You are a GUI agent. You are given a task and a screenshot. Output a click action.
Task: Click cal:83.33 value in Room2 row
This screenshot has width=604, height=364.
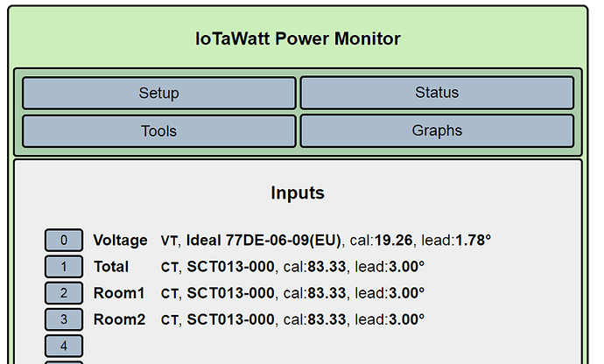point(315,319)
